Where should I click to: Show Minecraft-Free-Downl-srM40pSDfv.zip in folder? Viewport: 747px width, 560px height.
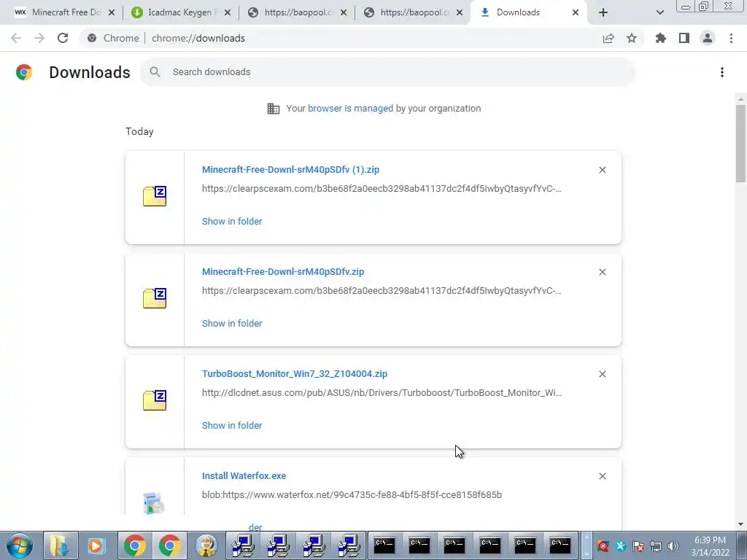tap(232, 323)
